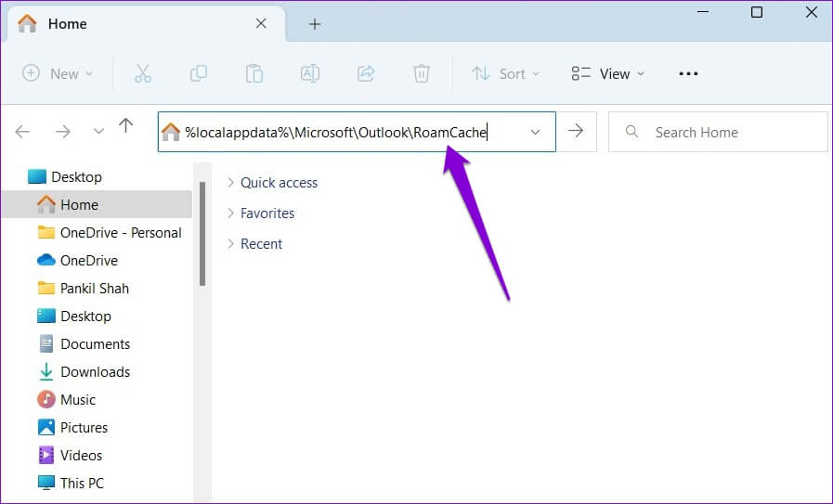Click the Rename icon in toolbar

pos(310,73)
